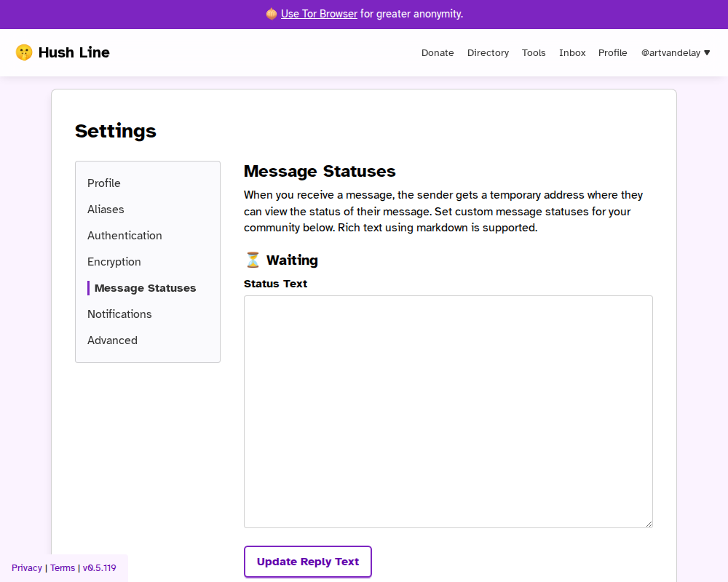Click the onion icon in the Tor banner
Viewport: 728px width, 582px height.
pyautogui.click(x=271, y=14)
